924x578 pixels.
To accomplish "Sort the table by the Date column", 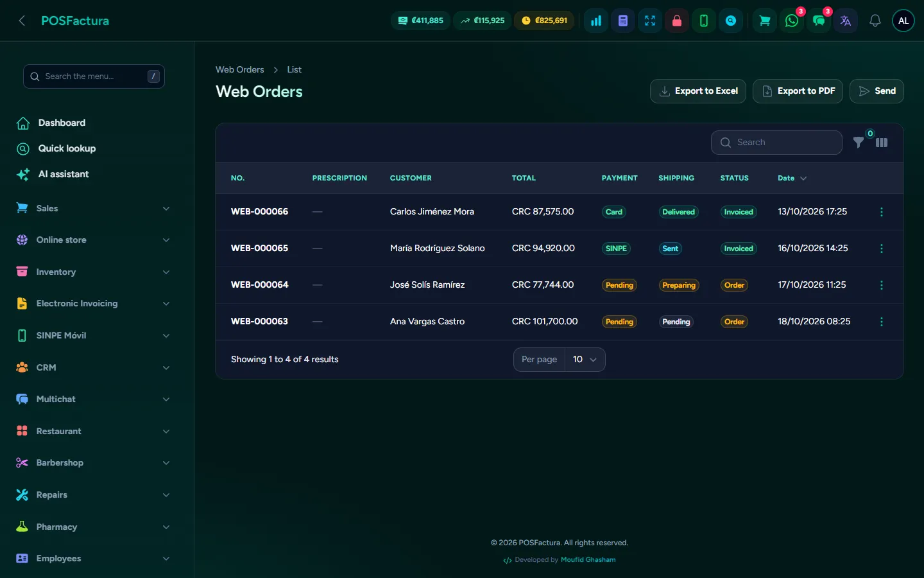I will (792, 178).
